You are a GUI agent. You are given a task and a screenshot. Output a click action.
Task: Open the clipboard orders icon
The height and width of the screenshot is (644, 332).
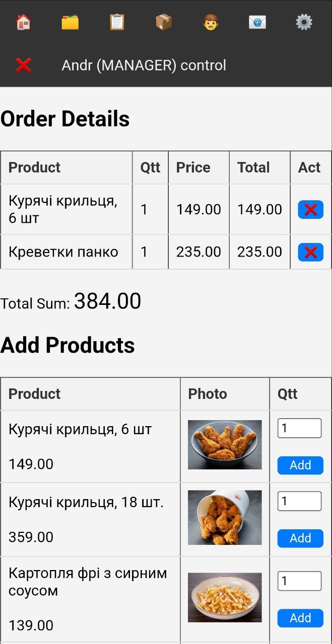(x=117, y=22)
